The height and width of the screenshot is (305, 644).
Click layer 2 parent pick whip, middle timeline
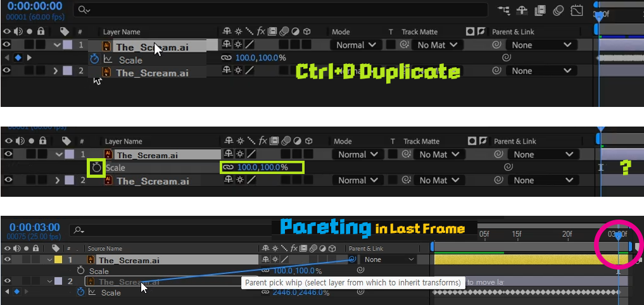tap(498, 180)
